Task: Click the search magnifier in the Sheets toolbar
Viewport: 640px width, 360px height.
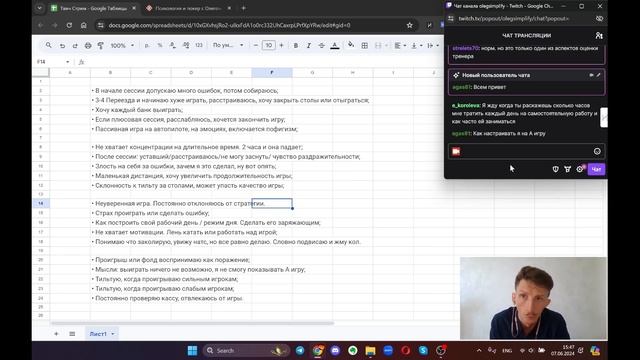Action: click(x=49, y=45)
